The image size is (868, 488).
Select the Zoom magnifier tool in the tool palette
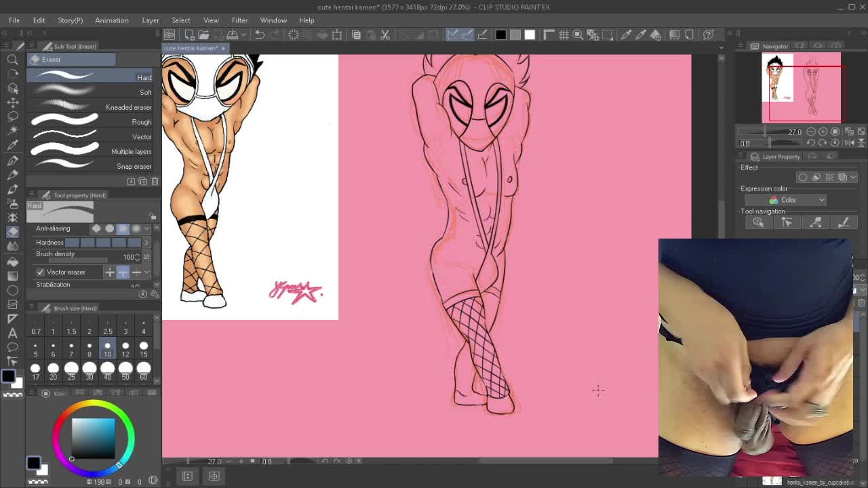(12, 60)
